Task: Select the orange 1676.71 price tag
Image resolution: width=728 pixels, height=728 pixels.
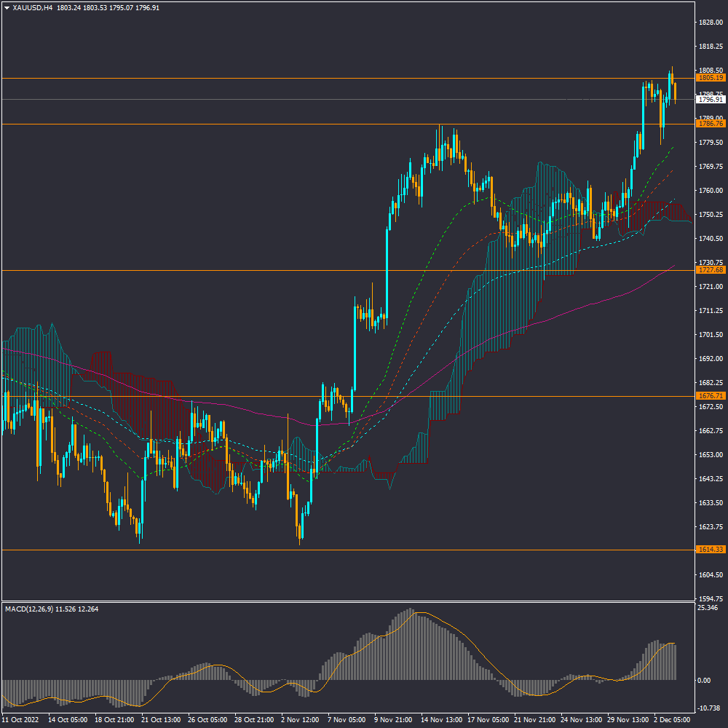Action: (x=710, y=396)
